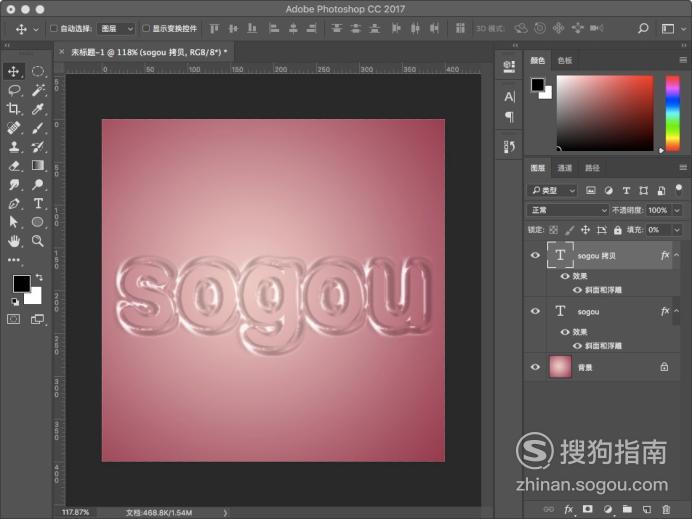This screenshot has width=692, height=519.
Task: Switch to the 通道 tab
Action: 564,168
